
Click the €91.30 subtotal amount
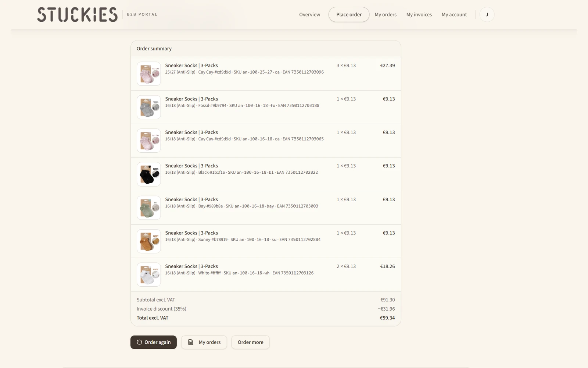click(x=388, y=300)
